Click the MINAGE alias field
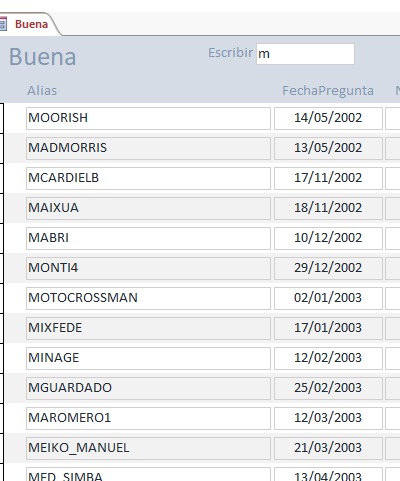The width and height of the screenshot is (400, 481). click(148, 358)
